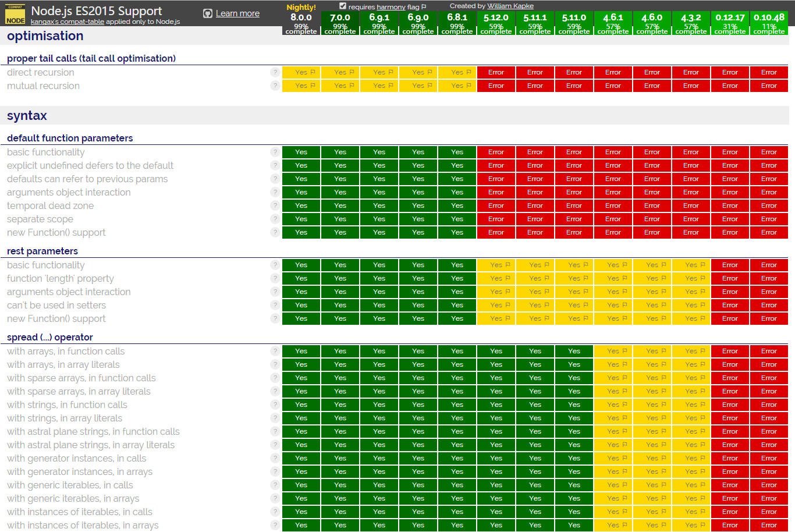795x532 pixels.
Task: Select the 6.8.1 version column header
Action: click(457, 23)
